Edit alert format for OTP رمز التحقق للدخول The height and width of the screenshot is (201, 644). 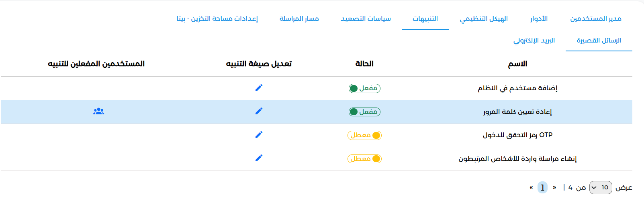pos(259,134)
